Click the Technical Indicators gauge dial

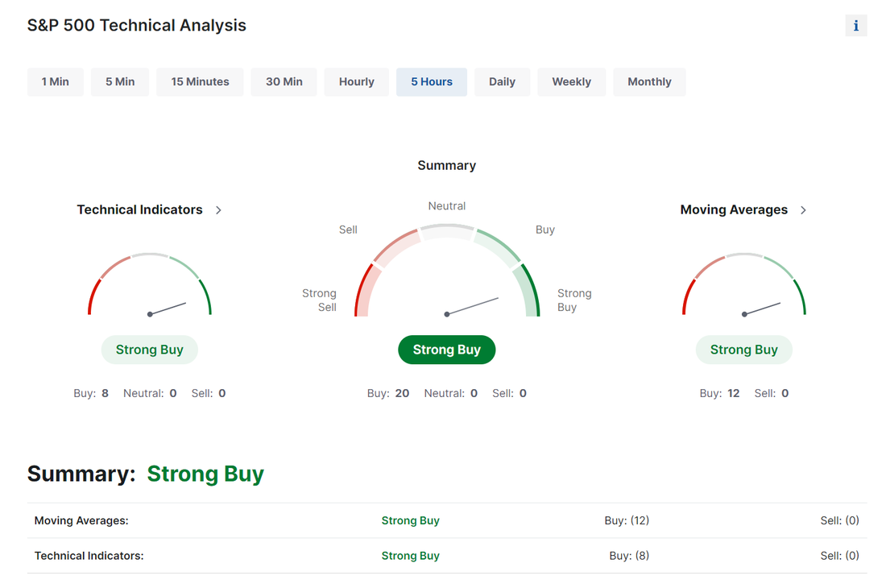pyautogui.click(x=150, y=284)
